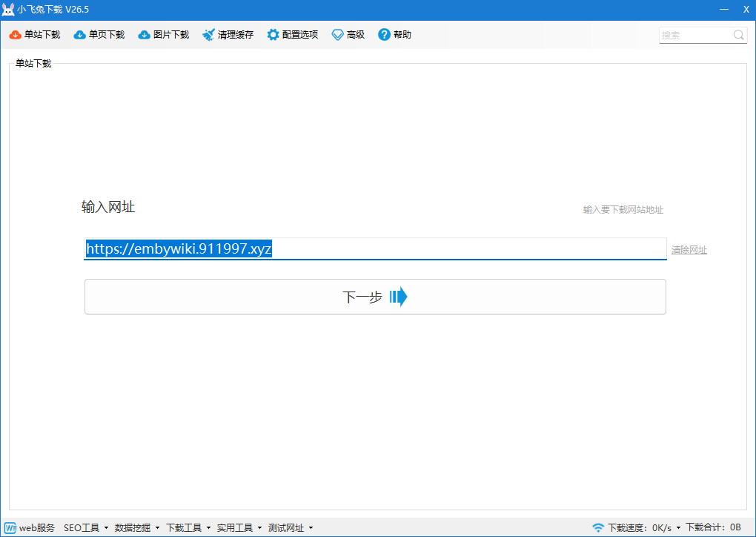
Task: Click the 单站下载 group box title
Action: [33, 64]
